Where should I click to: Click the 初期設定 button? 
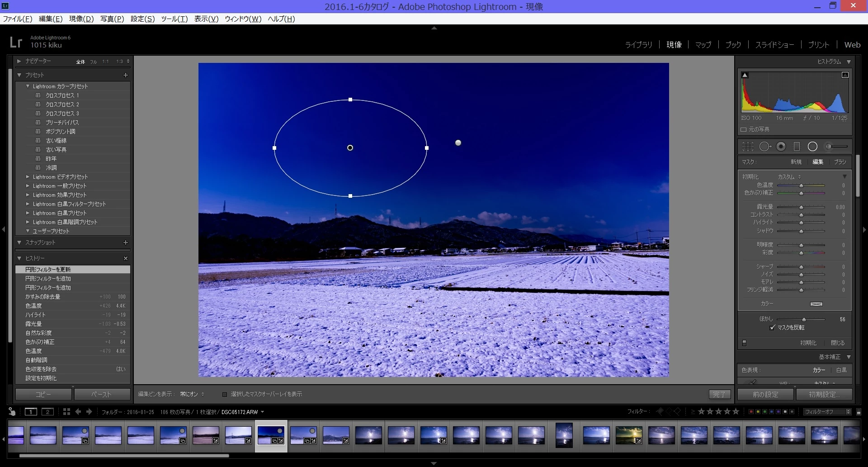coord(824,395)
